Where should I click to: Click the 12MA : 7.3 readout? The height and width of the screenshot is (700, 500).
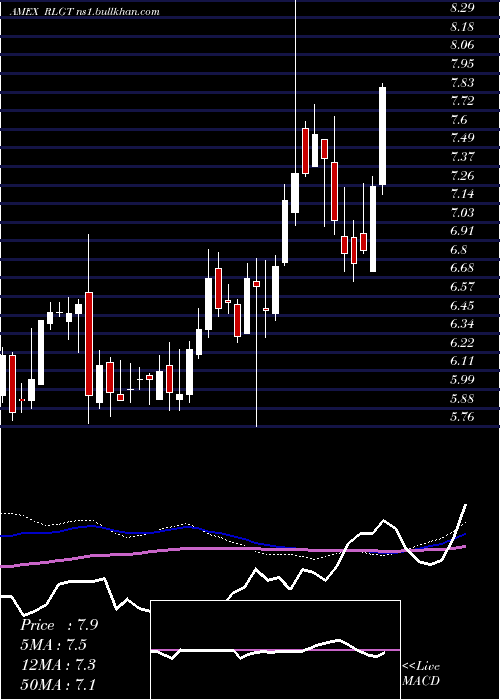pos(58,665)
